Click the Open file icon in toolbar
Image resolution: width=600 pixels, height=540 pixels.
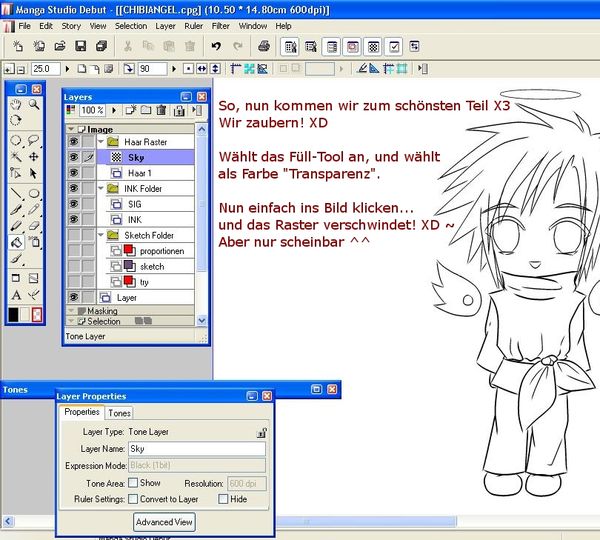click(60, 46)
